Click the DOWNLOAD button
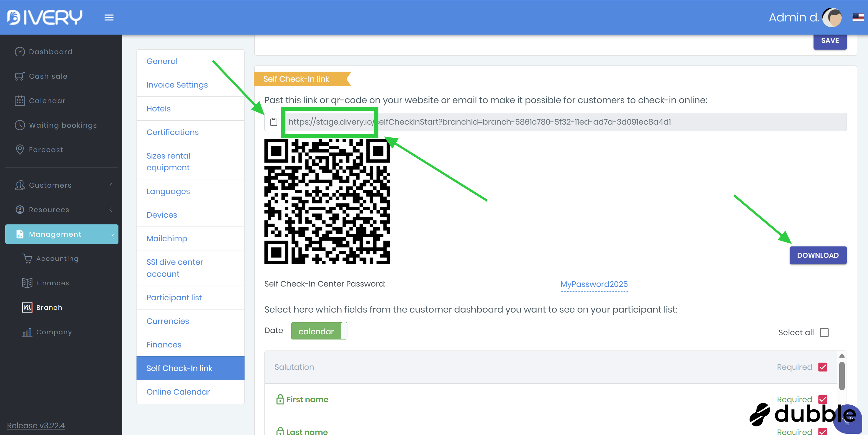The image size is (868, 435). coord(817,255)
